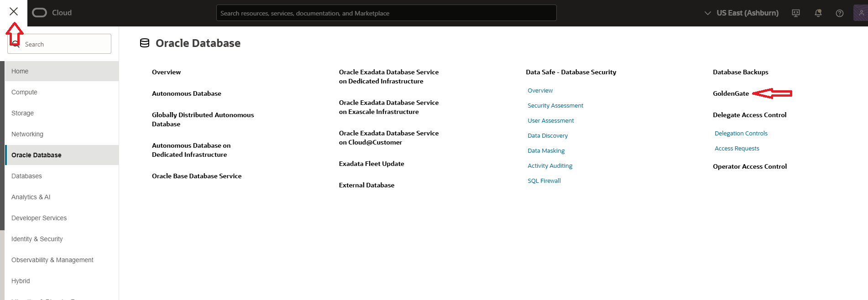868x300 pixels.
Task: Open the help question mark icon
Action: point(840,13)
